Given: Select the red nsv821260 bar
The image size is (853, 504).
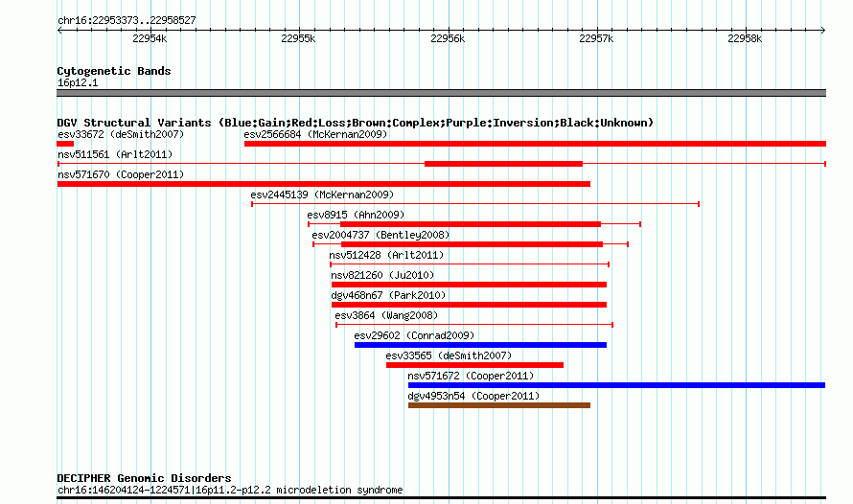Looking at the screenshot, I should click(469, 285).
